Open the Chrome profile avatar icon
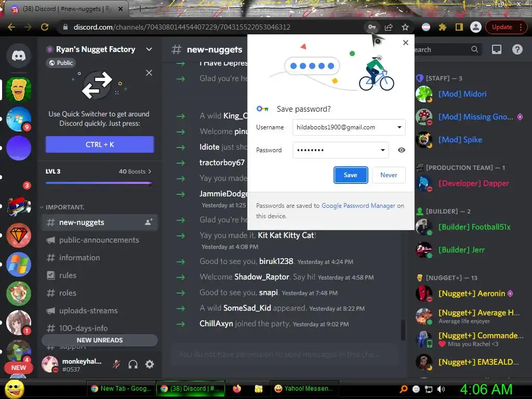This screenshot has width=532, height=399. click(x=476, y=27)
